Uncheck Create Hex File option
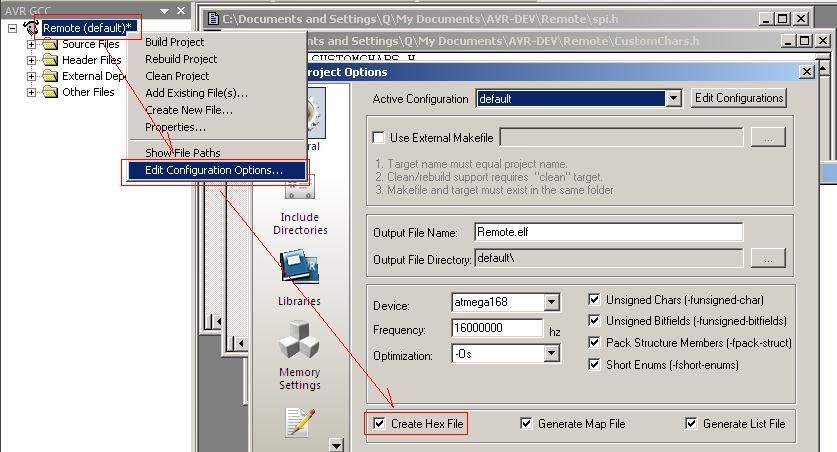 (x=379, y=423)
